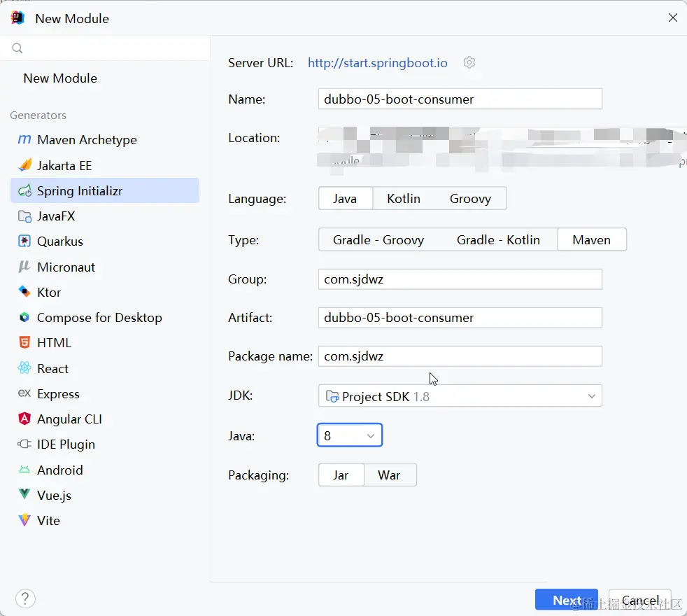The height and width of the screenshot is (616, 687).
Task: Select New Module entry in sidebar
Action: point(60,78)
